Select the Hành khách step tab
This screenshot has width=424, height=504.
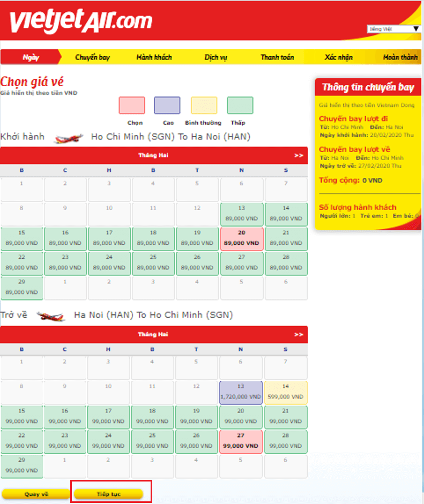coord(154,57)
